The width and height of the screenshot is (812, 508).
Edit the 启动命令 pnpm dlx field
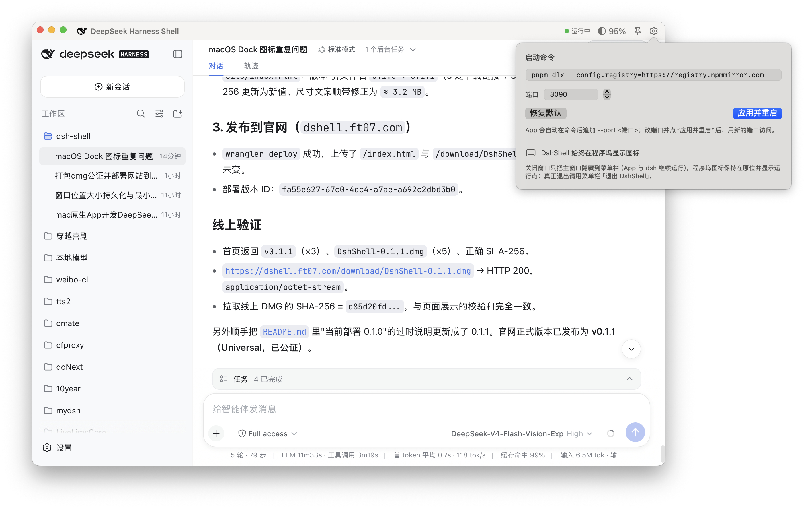coord(653,75)
